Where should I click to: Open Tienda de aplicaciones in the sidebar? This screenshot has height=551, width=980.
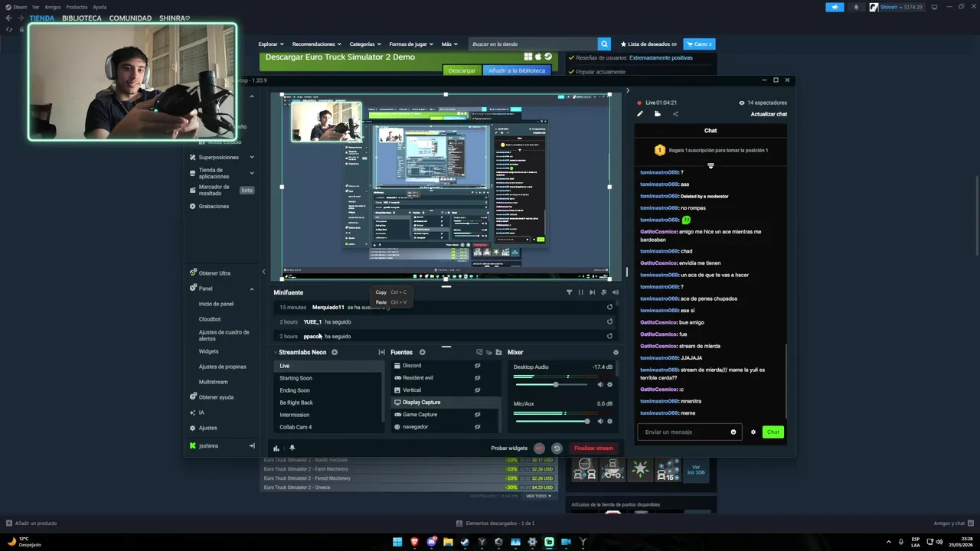pos(214,173)
